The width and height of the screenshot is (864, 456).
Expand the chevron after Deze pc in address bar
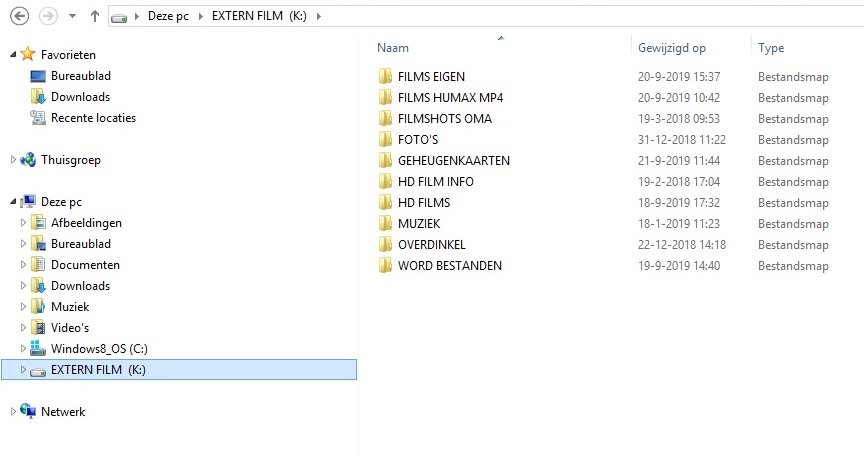point(200,17)
